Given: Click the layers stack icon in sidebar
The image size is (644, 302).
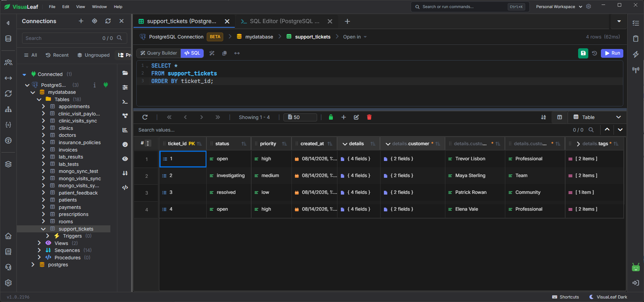Looking at the screenshot, I should click(x=8, y=164).
